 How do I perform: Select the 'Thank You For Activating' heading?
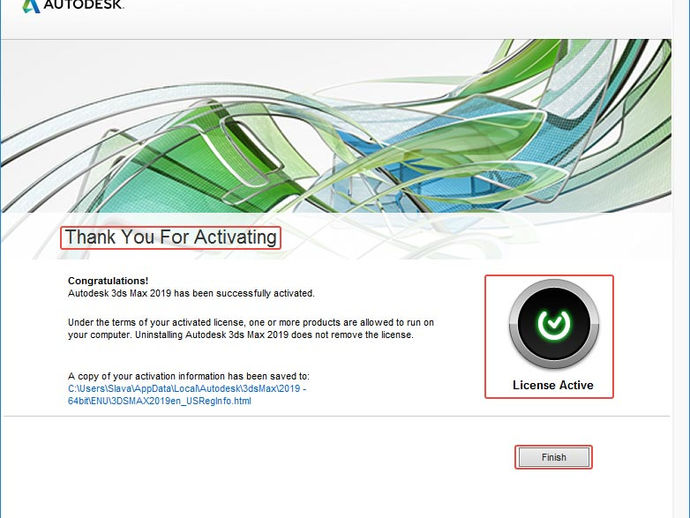click(171, 237)
